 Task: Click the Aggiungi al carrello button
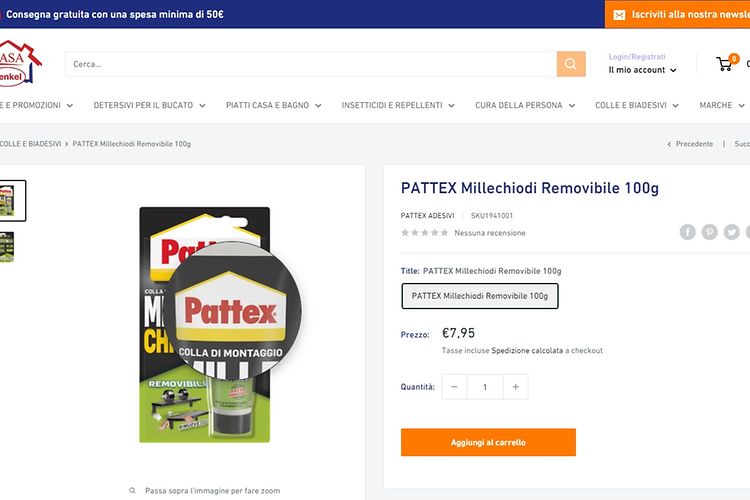click(x=488, y=442)
